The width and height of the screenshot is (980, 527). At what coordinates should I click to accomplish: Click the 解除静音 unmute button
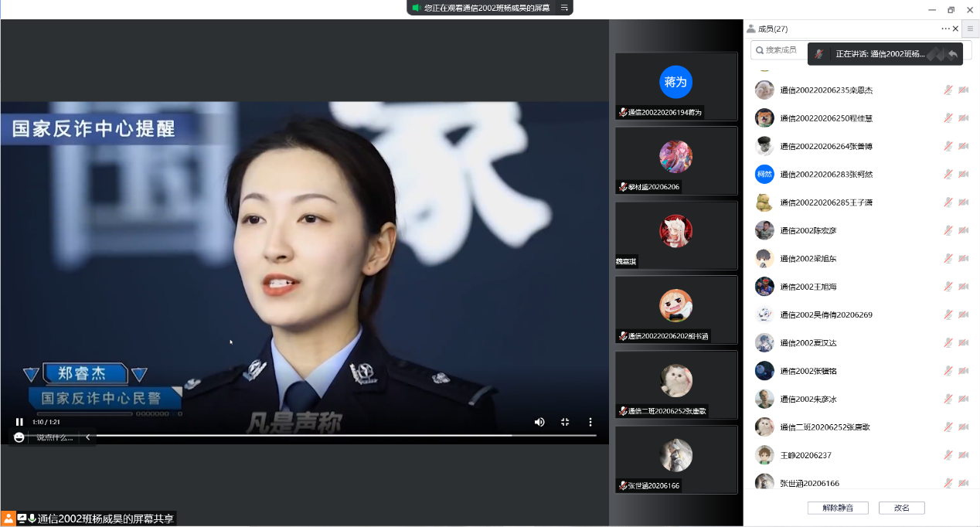tap(838, 508)
